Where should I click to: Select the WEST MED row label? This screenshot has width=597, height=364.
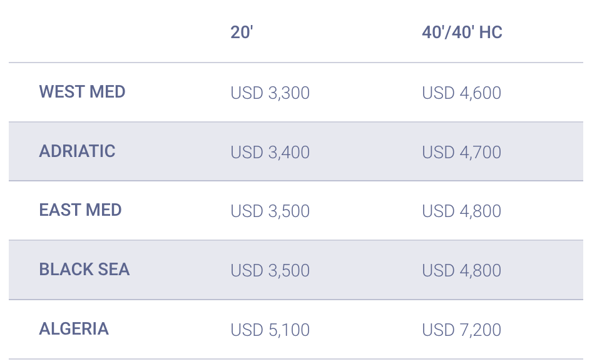(x=82, y=92)
